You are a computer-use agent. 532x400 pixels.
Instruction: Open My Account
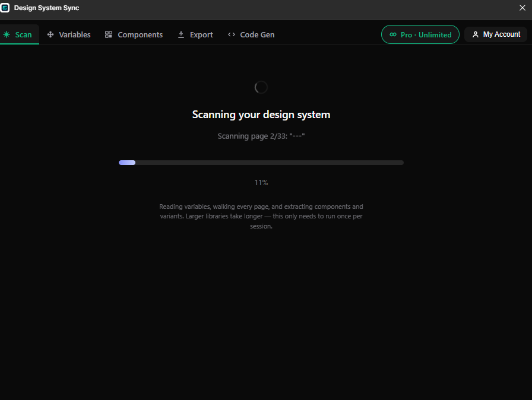[x=496, y=34]
